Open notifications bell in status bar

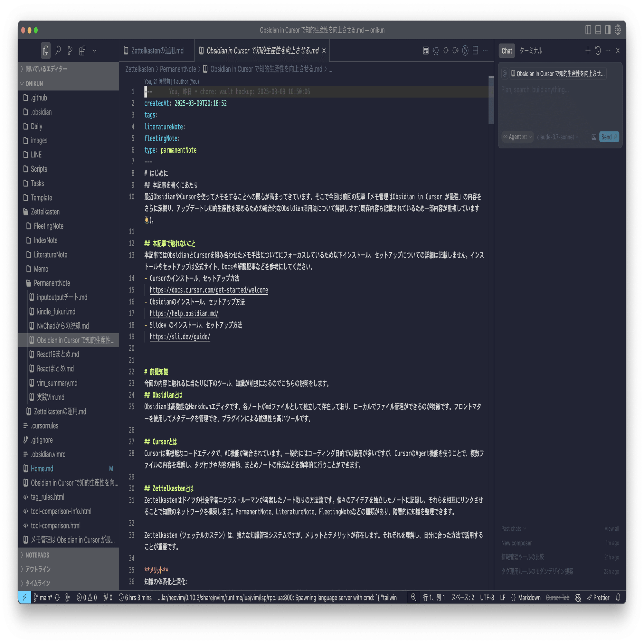(618, 598)
